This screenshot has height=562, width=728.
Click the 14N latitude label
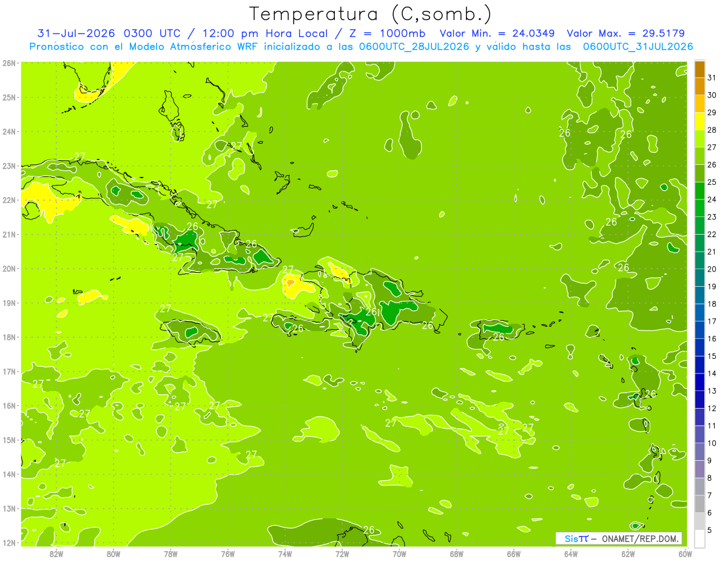pyautogui.click(x=9, y=474)
